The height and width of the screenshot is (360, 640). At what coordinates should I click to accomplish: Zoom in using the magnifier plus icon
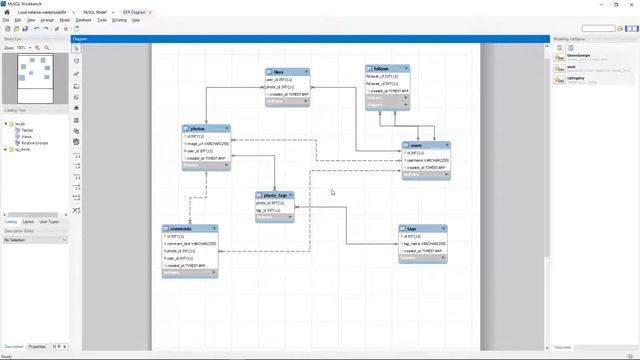[x=38, y=48]
